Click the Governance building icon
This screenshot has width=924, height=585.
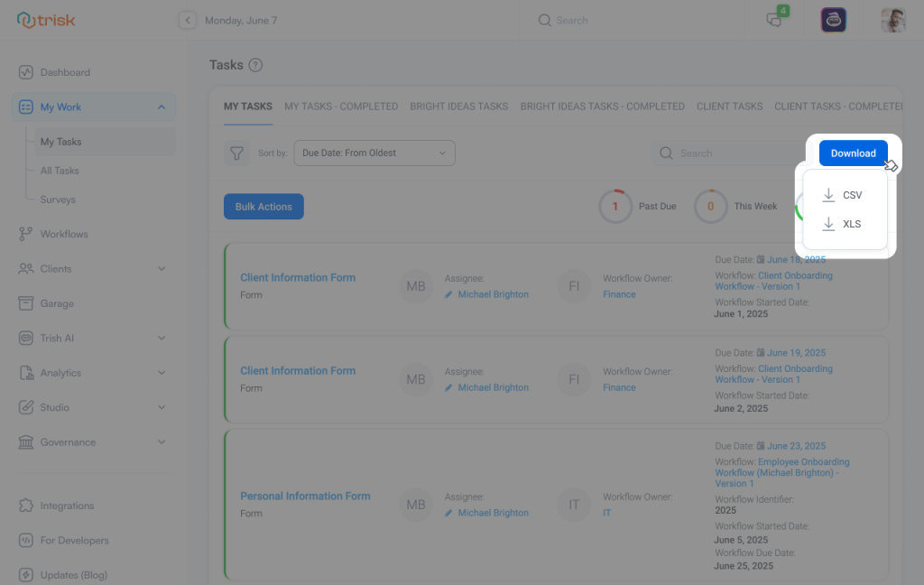click(x=26, y=442)
